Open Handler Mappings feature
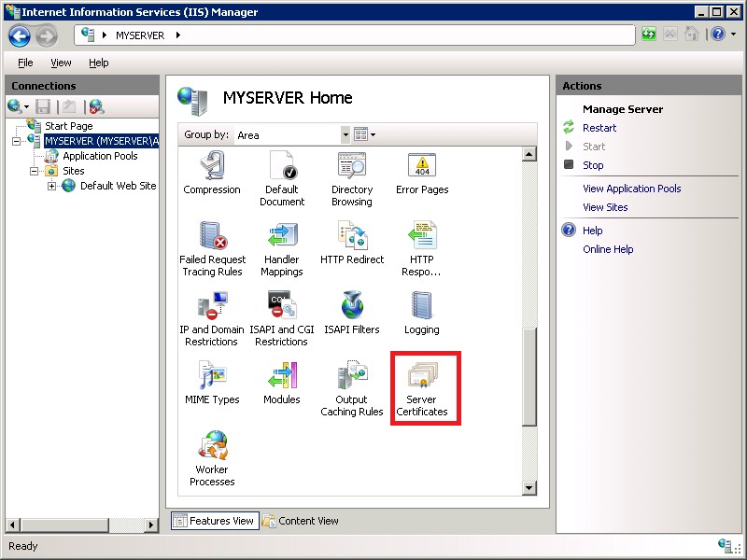Screen dimensions: 747x560 [x=282, y=248]
